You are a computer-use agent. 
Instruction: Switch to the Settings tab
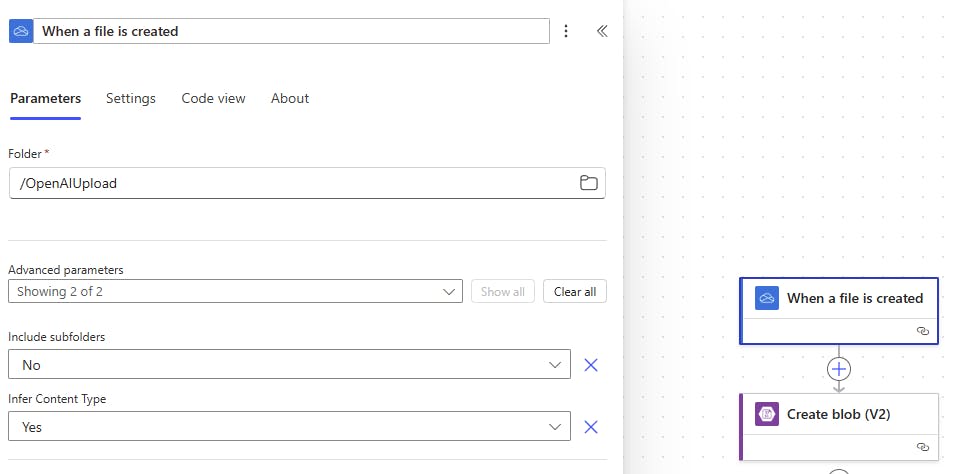point(131,98)
